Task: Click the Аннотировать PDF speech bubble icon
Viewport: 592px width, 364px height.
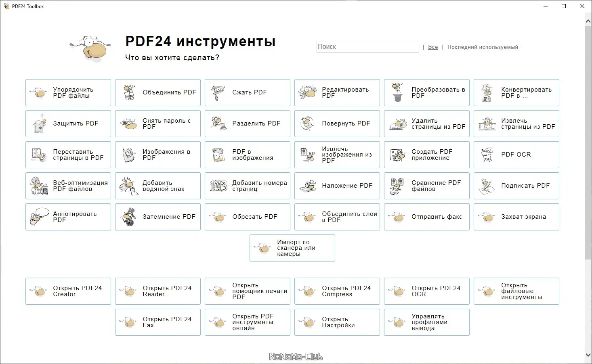Action: coord(39,217)
